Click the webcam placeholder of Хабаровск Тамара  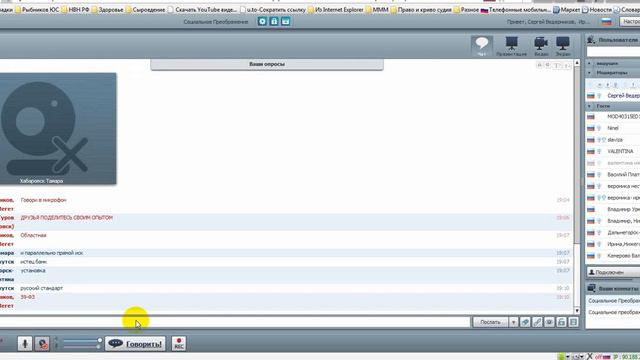(58, 129)
